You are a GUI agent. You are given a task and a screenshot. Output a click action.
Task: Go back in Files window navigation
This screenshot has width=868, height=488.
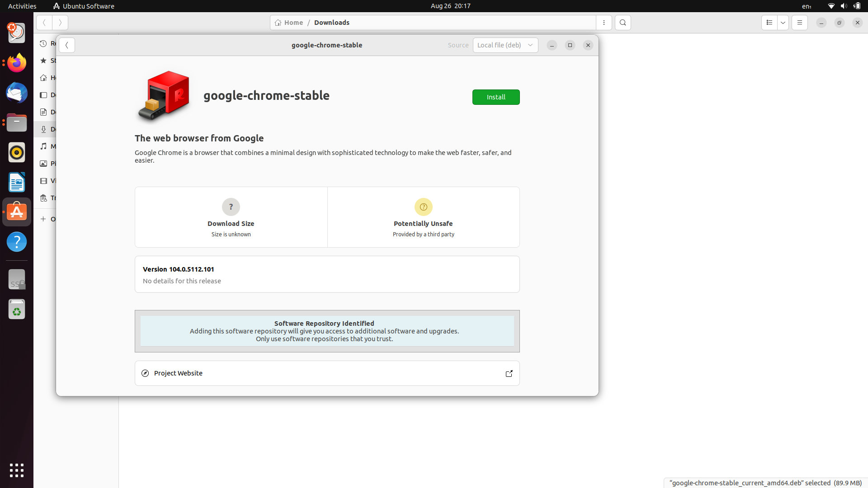click(44, 23)
